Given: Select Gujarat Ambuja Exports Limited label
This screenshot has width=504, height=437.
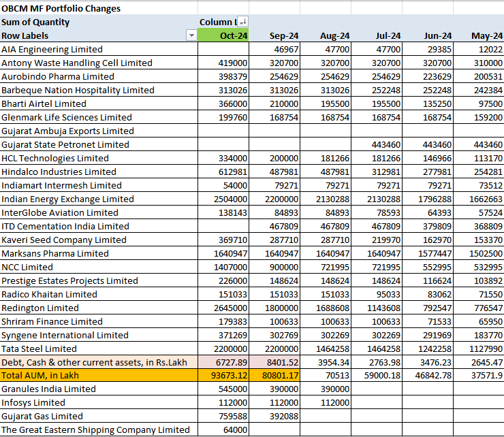Looking at the screenshot, I should (67, 131).
